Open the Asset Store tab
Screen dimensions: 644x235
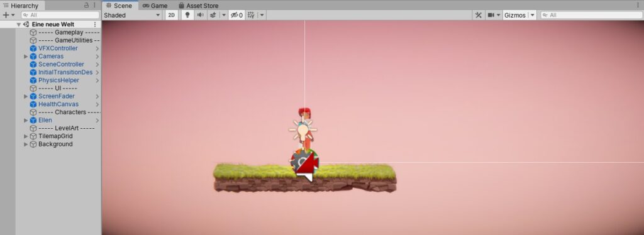coord(198,6)
